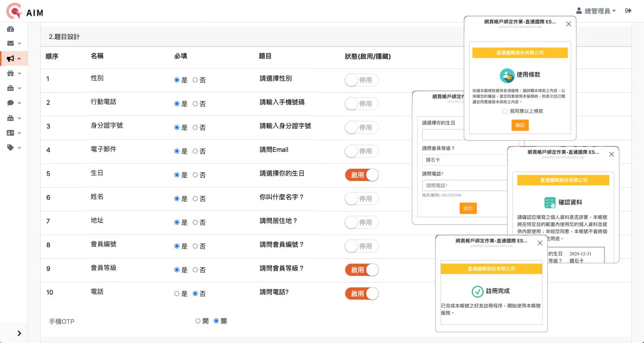Open the speech bubble chat icon in sidebar

click(10, 103)
